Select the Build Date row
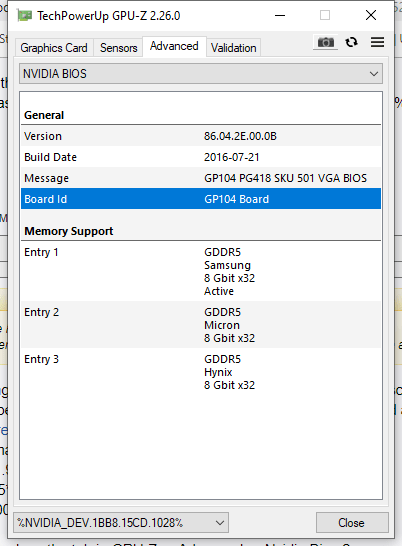The image size is (402, 546). [201, 157]
